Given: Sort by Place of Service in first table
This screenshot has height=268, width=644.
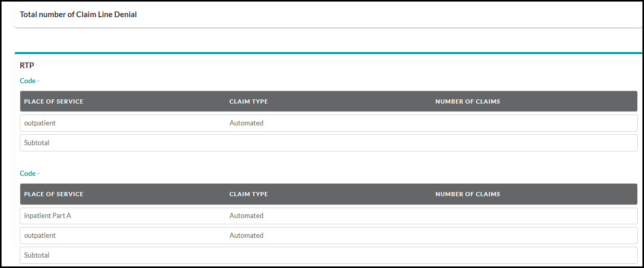Looking at the screenshot, I should pyautogui.click(x=54, y=101).
